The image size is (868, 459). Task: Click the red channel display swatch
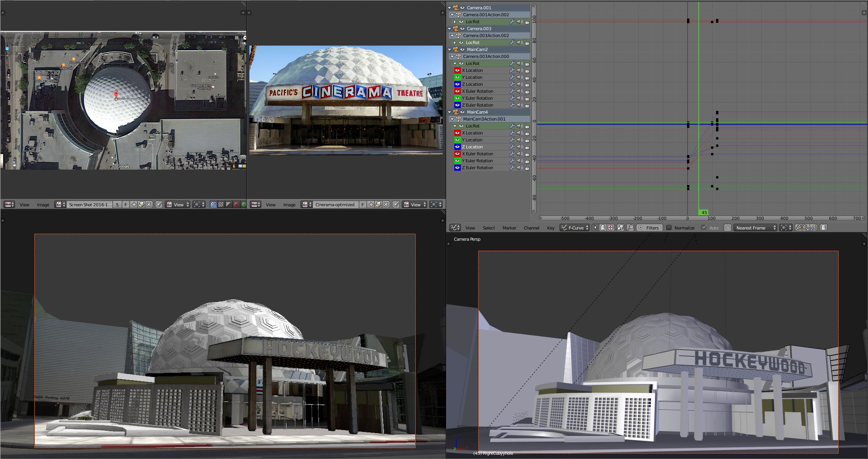(236, 205)
